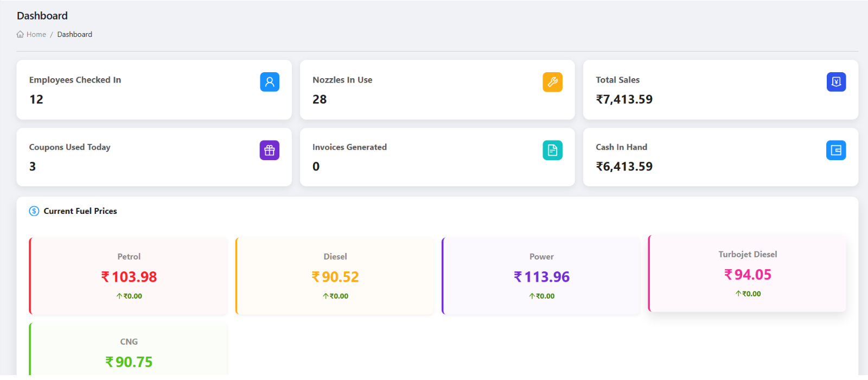Viewport: 868px width, 380px height.
Task: Click the ₹0.00 change under Diesel
Action: [339, 296]
